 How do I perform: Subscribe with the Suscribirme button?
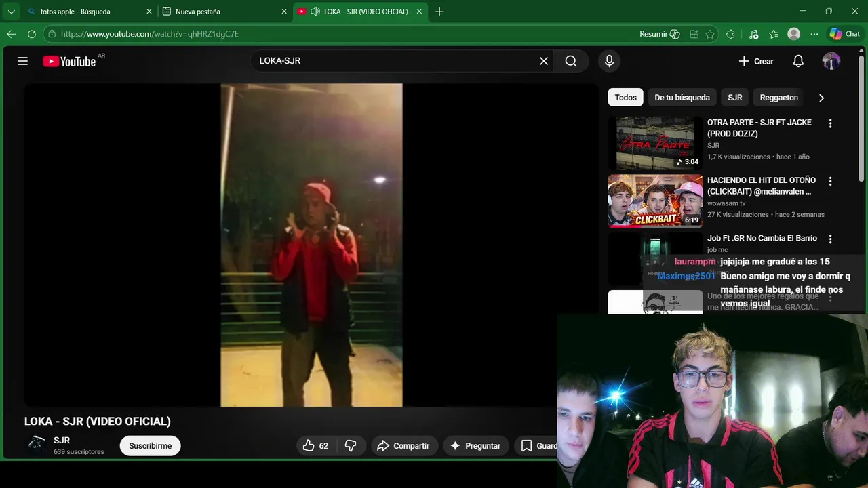pyautogui.click(x=150, y=445)
